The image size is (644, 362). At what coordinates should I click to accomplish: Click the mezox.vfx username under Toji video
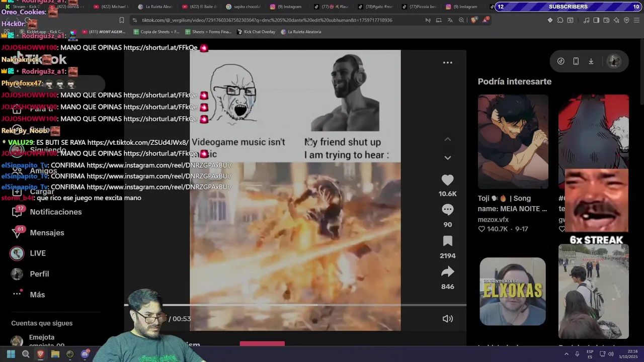(x=493, y=220)
